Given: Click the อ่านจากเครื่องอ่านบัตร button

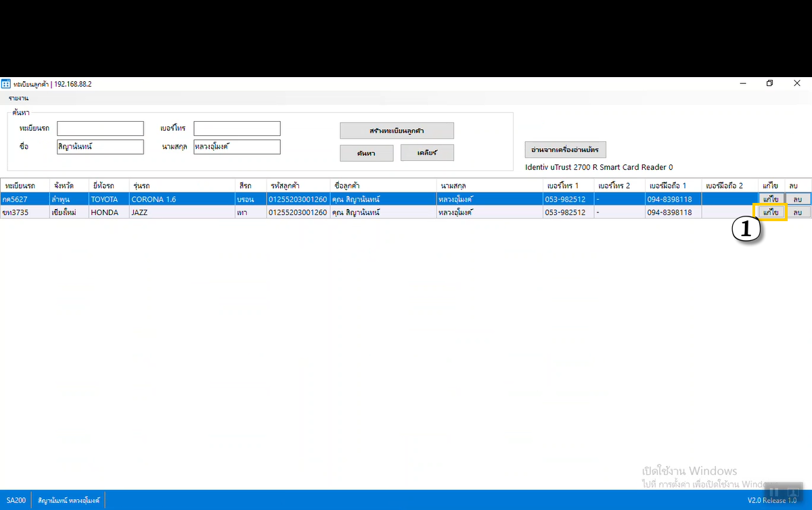Looking at the screenshot, I should pyautogui.click(x=566, y=149).
